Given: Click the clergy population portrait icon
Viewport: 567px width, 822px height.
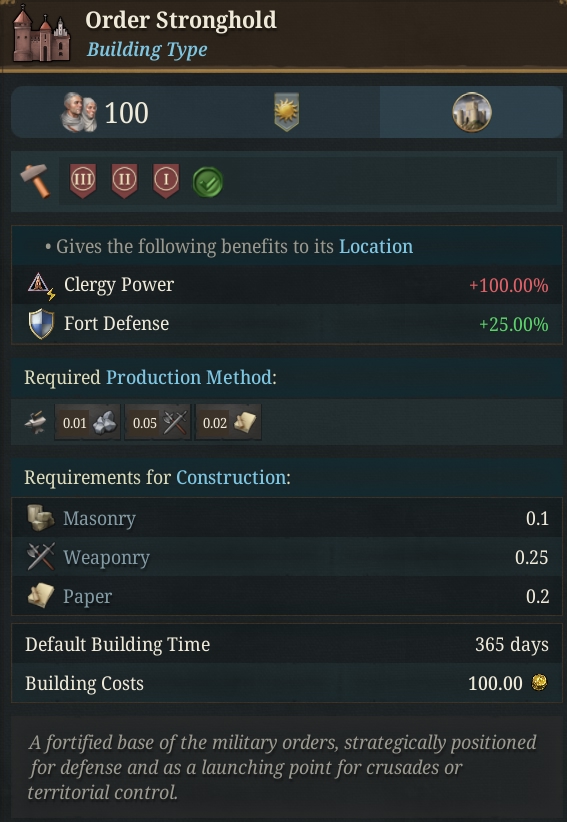Looking at the screenshot, I should (x=80, y=112).
